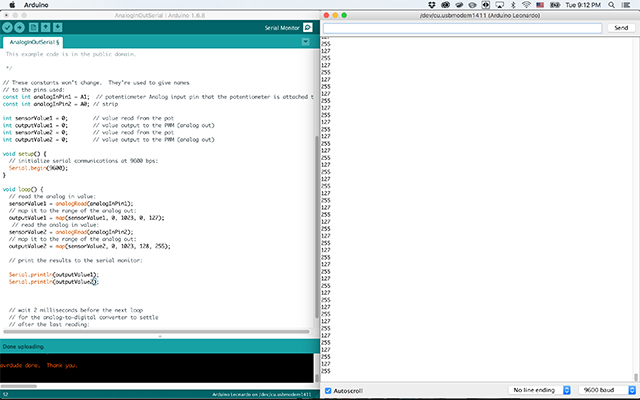The image size is (640, 400).
Task: Click the void setup() line
Action: [x=24, y=154]
